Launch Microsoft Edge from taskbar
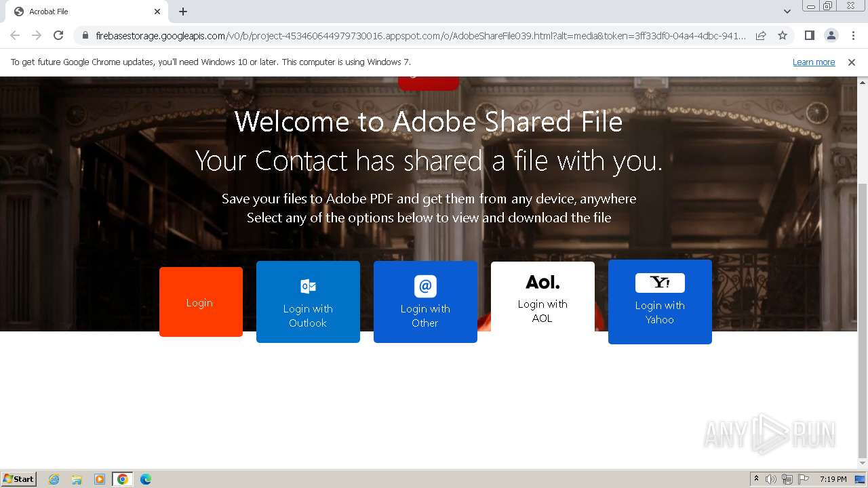 tap(145, 479)
